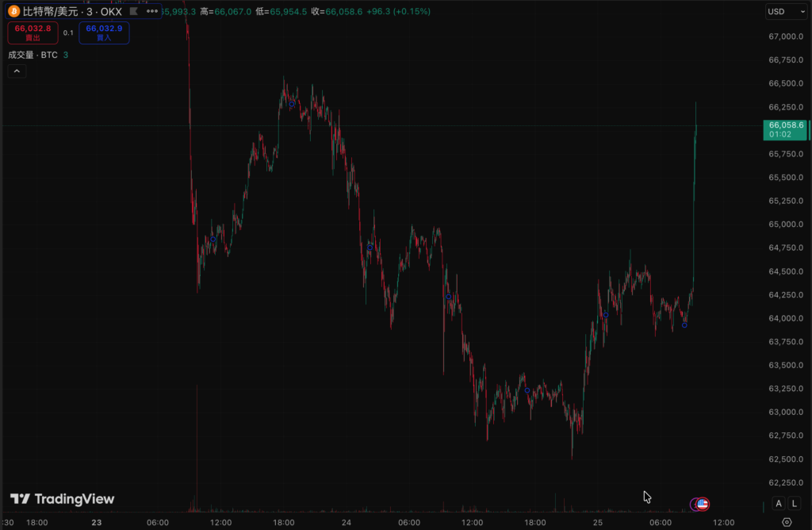The width and height of the screenshot is (812, 530).
Task: Click the 比特幣/美元 symbol name
Action: click(x=49, y=11)
